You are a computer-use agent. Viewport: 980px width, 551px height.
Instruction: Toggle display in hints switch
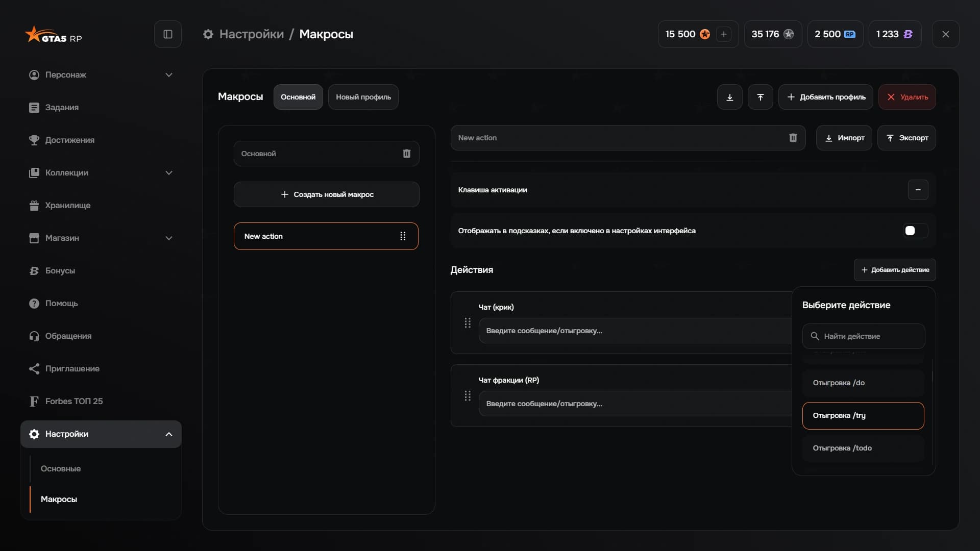point(915,231)
